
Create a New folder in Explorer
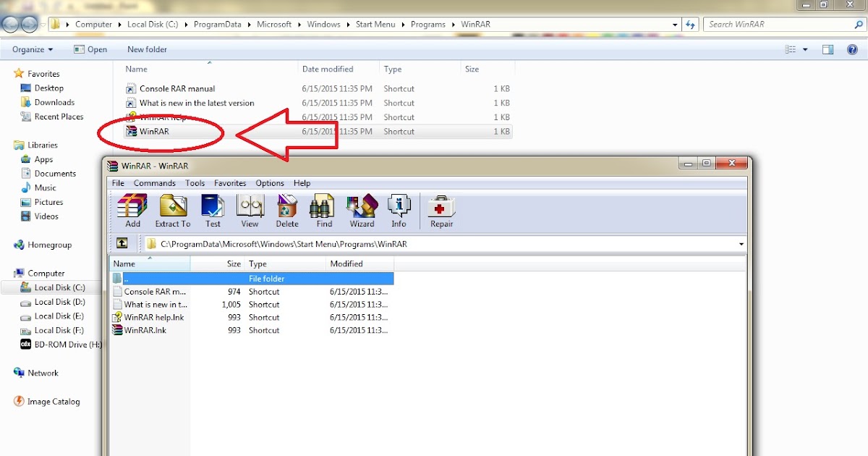pos(147,49)
